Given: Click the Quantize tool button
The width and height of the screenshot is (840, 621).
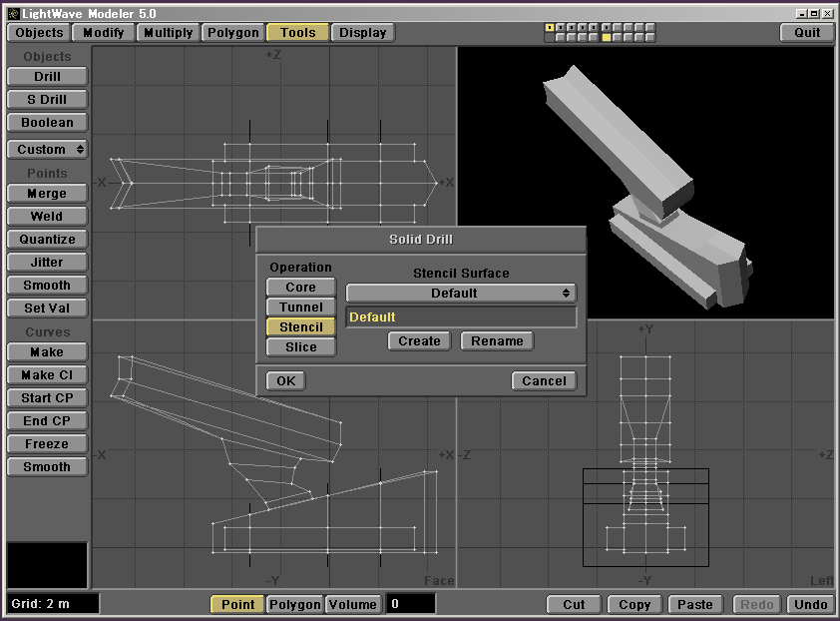Looking at the screenshot, I should pyautogui.click(x=47, y=240).
